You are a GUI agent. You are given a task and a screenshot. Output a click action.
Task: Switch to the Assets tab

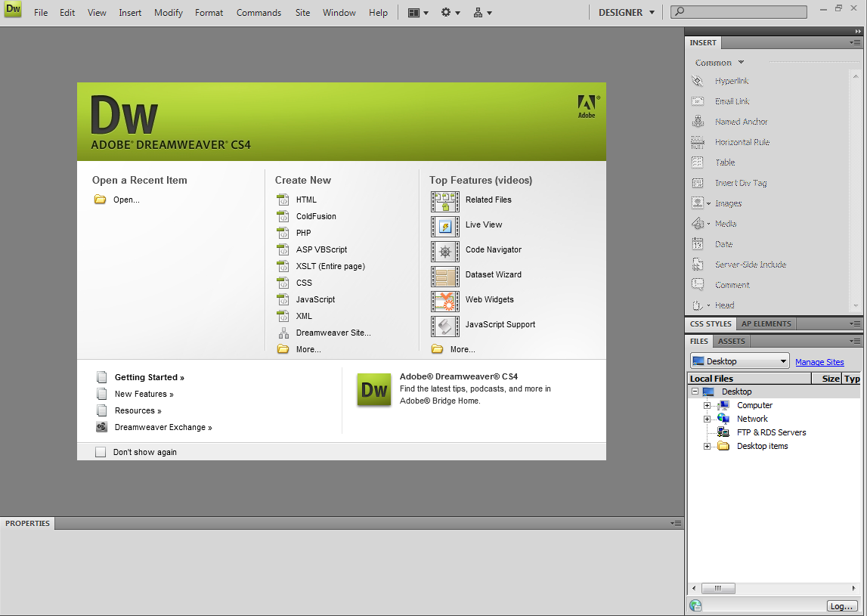pyautogui.click(x=731, y=341)
